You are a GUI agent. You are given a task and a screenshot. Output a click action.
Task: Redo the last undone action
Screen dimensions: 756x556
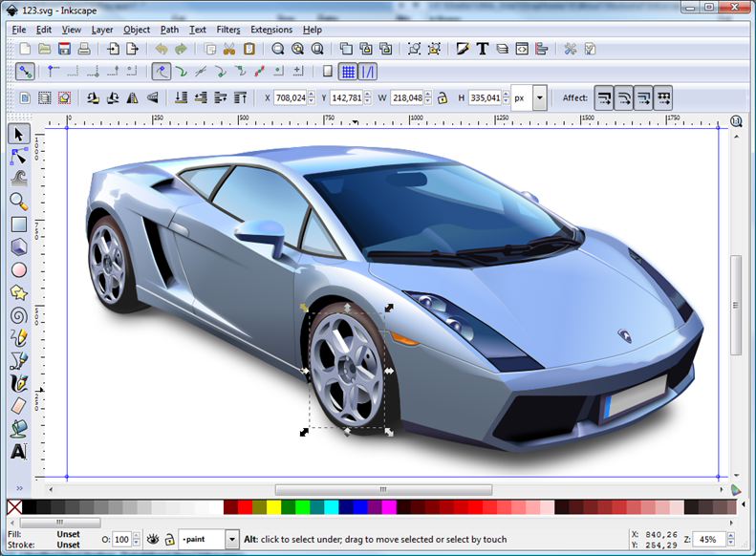(181, 49)
